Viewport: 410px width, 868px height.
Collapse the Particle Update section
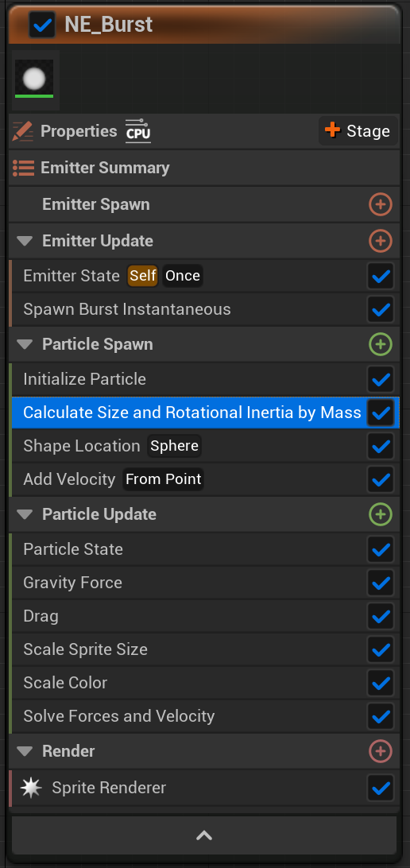25,514
